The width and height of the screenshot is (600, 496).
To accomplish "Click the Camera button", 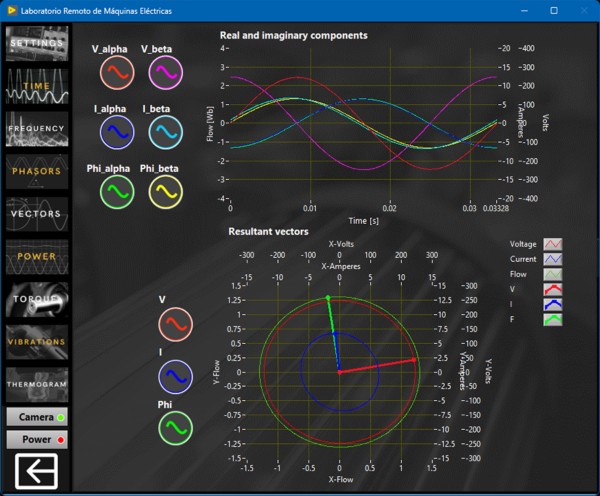I will pos(36,416).
